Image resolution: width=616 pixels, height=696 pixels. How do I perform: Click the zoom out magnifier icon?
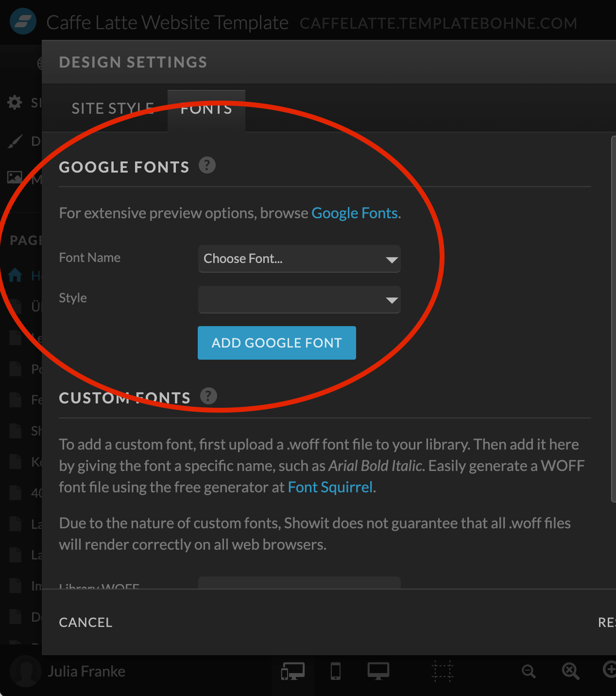(529, 672)
